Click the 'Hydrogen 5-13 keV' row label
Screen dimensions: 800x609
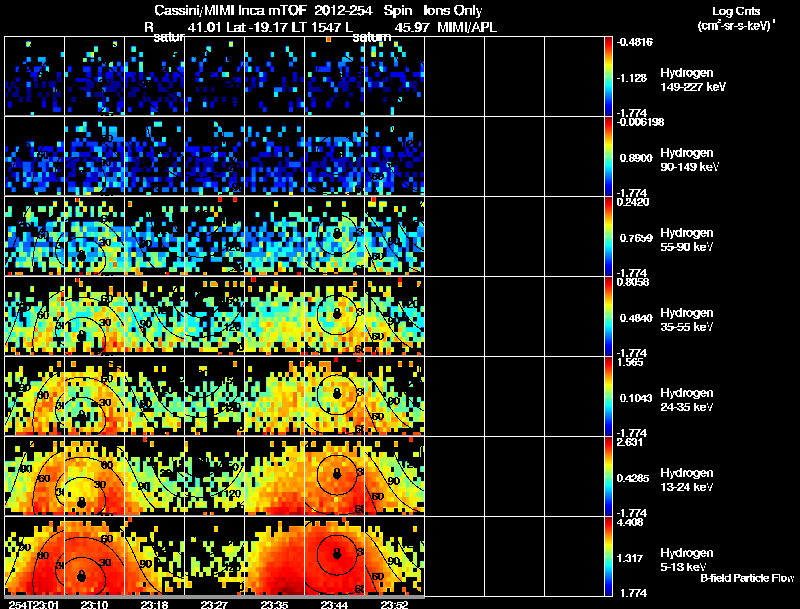tap(687, 560)
